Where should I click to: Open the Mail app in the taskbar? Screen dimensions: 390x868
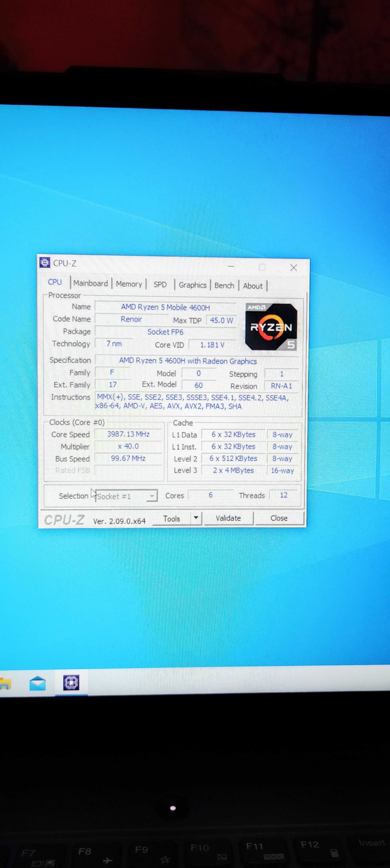[37, 683]
